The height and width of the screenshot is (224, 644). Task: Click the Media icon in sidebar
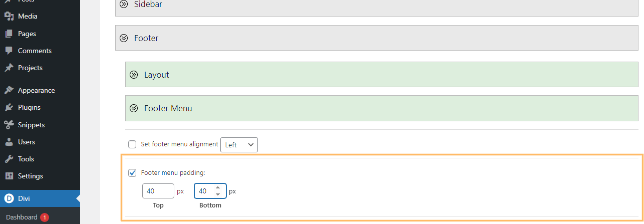[9, 17]
